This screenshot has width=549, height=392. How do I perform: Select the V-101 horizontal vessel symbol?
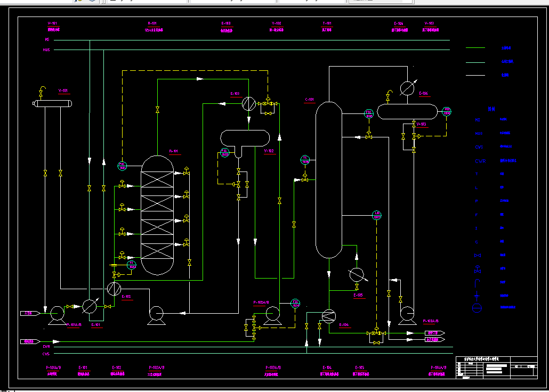pos(52,104)
